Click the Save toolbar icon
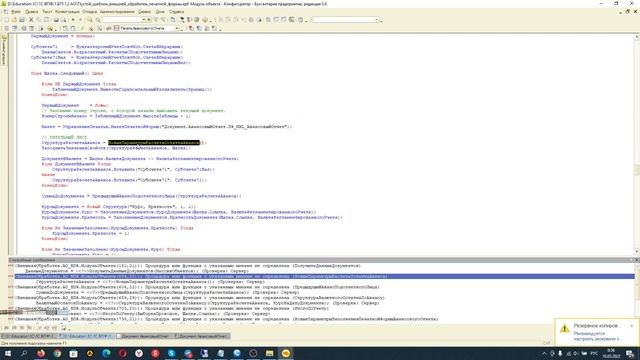The image size is (640, 360). 22,20
